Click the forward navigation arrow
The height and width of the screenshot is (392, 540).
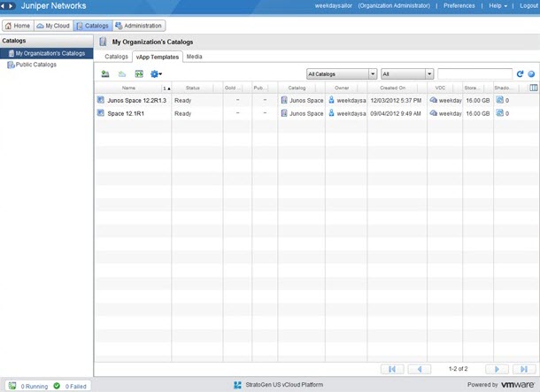coord(11,6)
